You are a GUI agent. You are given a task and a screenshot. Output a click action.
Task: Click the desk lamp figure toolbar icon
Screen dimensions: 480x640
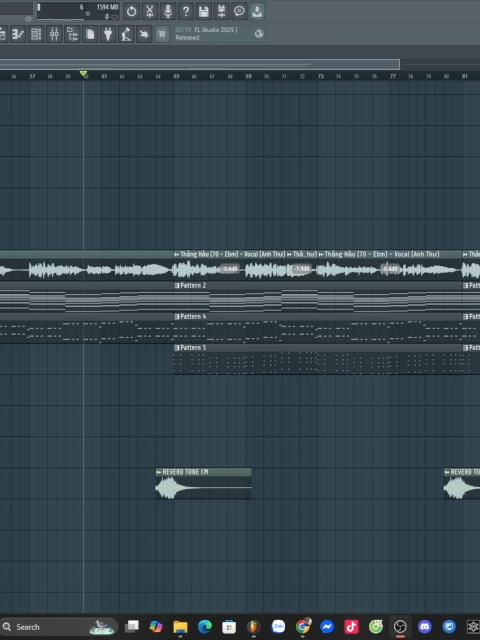(x=126, y=34)
